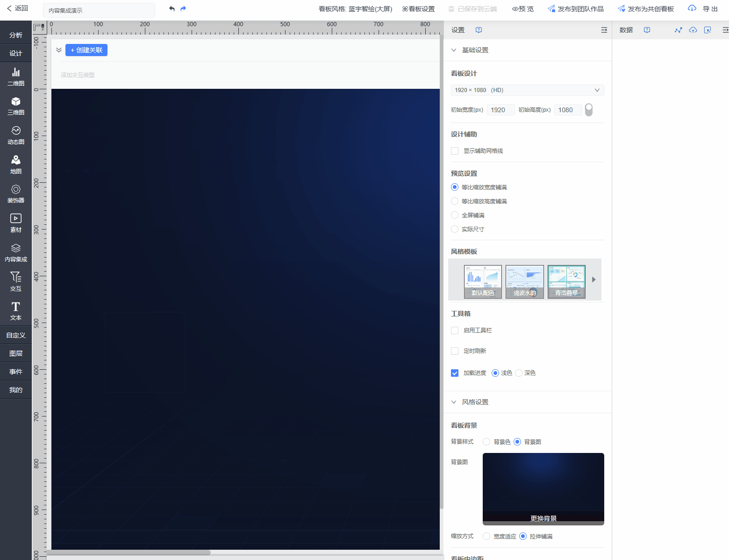The image size is (729, 560).
Task: Click the data relation graph icon
Action: pyautogui.click(x=678, y=30)
